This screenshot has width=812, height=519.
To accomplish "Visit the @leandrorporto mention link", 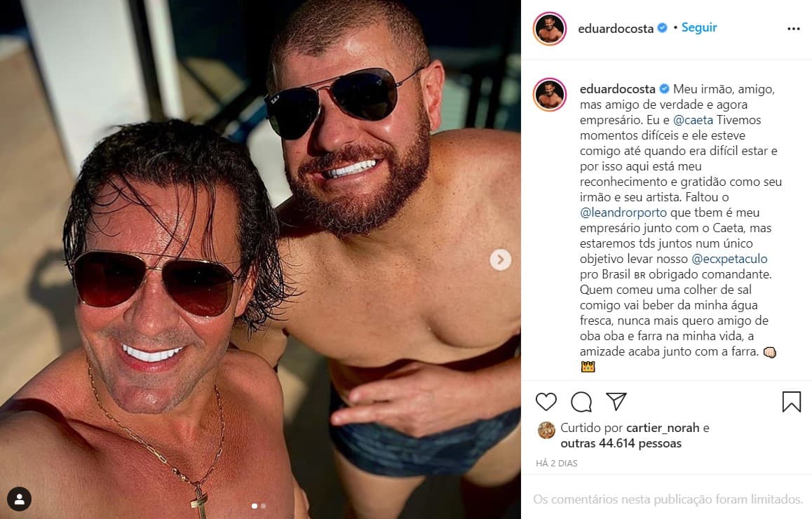I will [623, 213].
